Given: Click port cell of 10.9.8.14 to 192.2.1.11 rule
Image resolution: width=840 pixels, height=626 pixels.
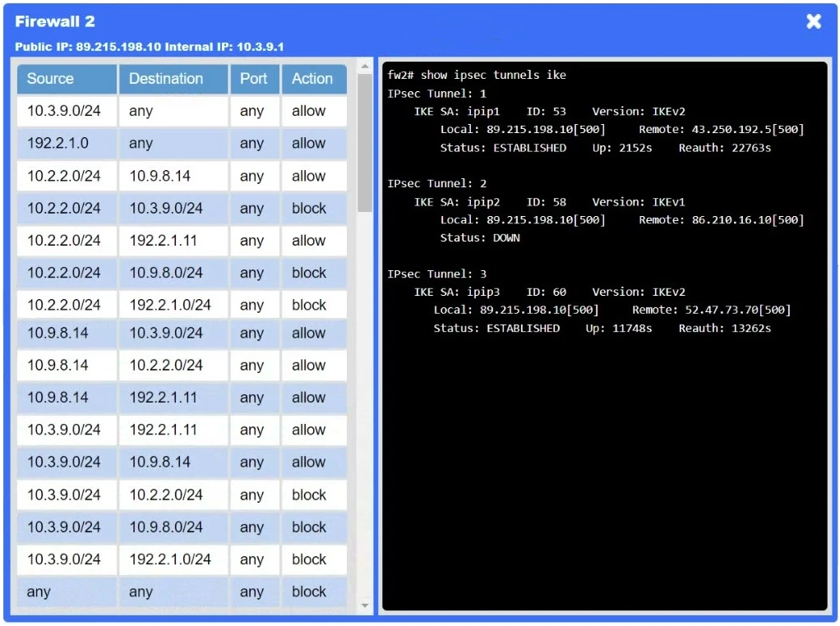Looking at the screenshot, I should pyautogui.click(x=254, y=398).
